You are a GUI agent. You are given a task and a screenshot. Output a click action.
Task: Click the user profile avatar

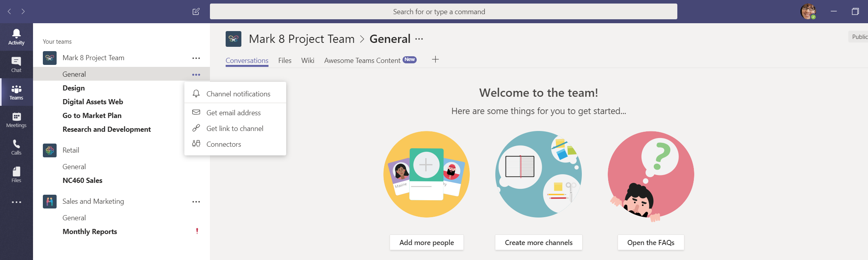pyautogui.click(x=808, y=11)
